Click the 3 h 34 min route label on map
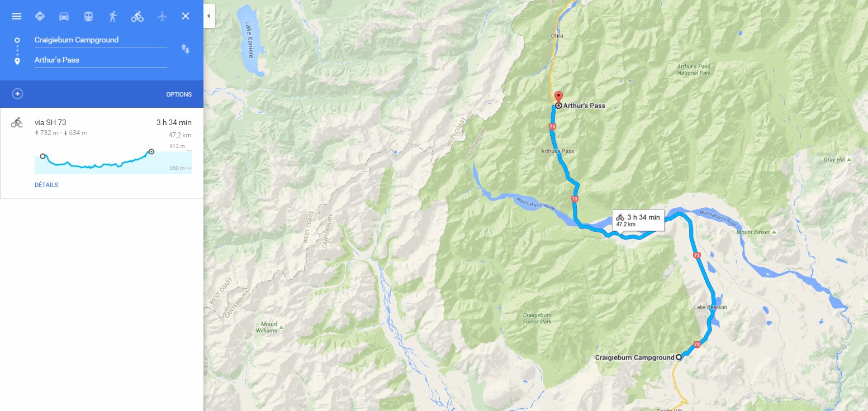868x411 pixels. coord(638,220)
